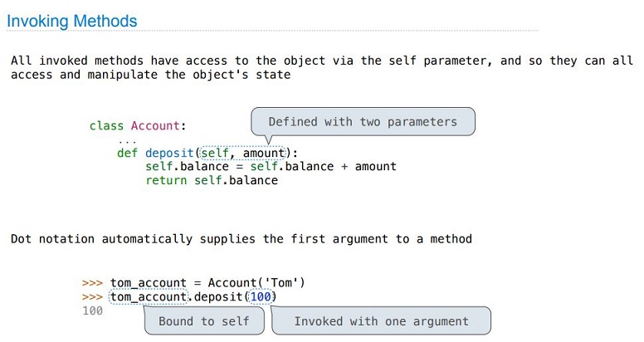Click the 'Account' class name
644x342 pixels.
156,126
